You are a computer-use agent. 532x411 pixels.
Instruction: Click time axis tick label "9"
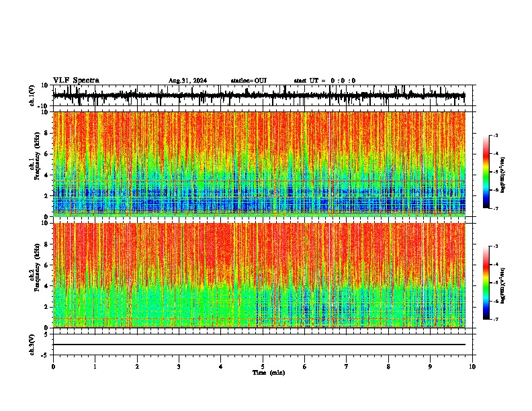tap(430, 367)
